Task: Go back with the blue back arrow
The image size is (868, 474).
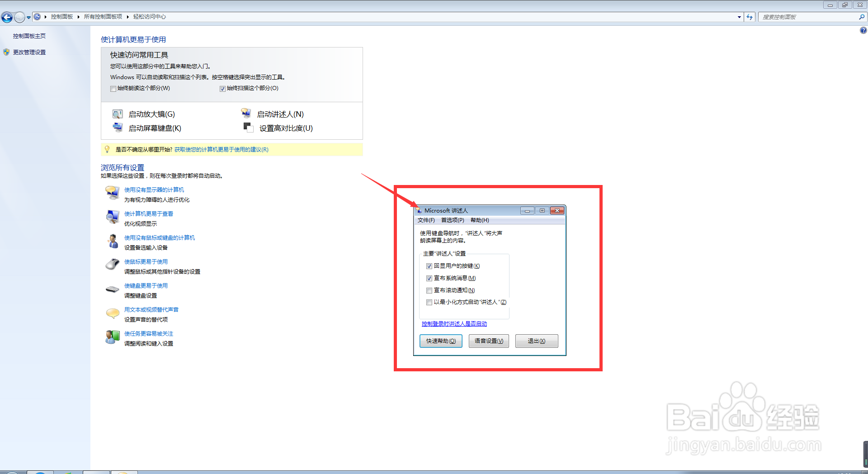Action: 7,17
